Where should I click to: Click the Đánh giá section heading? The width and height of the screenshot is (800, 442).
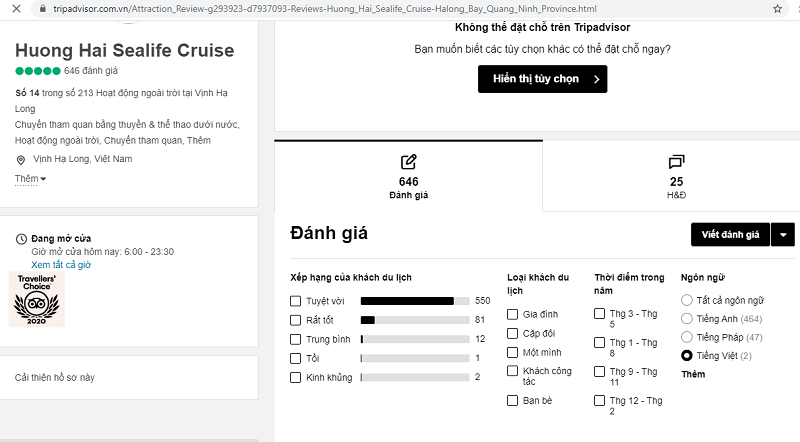[x=329, y=233]
